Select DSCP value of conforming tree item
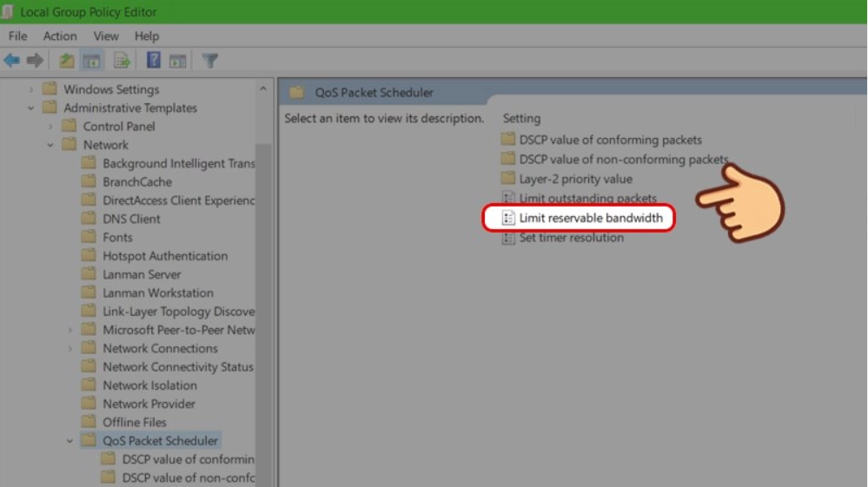The height and width of the screenshot is (487, 868). pos(189,459)
